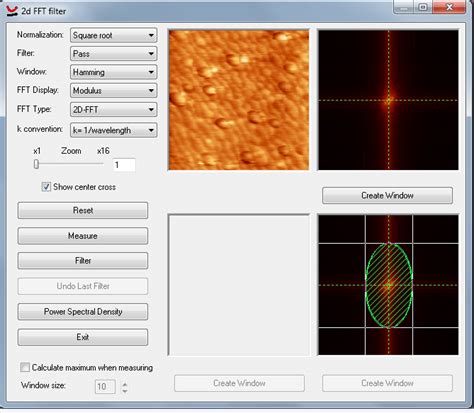This screenshot has height=413, width=474.
Task: Expand the Window dropdown set to Hamming
Action: [114, 72]
